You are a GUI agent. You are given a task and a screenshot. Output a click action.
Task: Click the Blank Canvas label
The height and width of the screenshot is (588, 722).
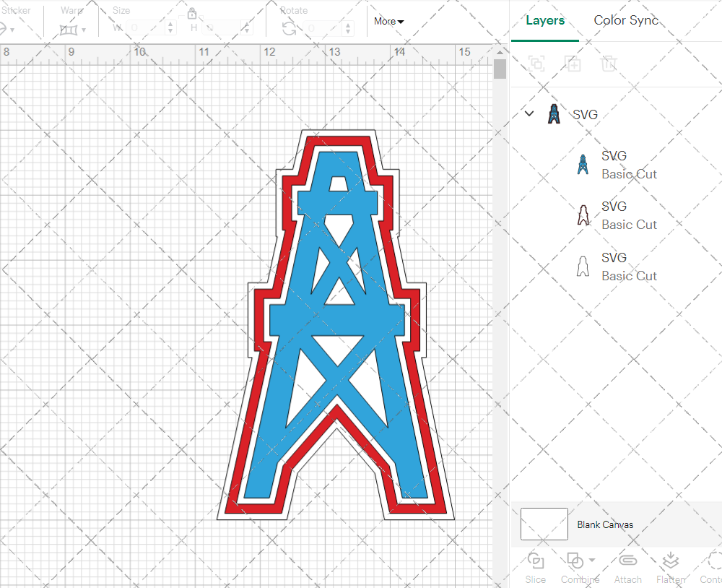click(605, 524)
